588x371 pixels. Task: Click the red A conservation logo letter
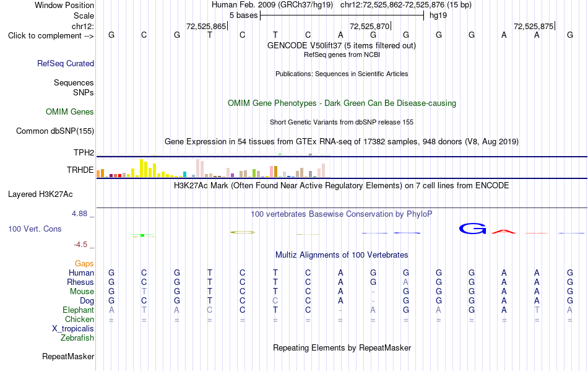pyautogui.click(x=504, y=232)
